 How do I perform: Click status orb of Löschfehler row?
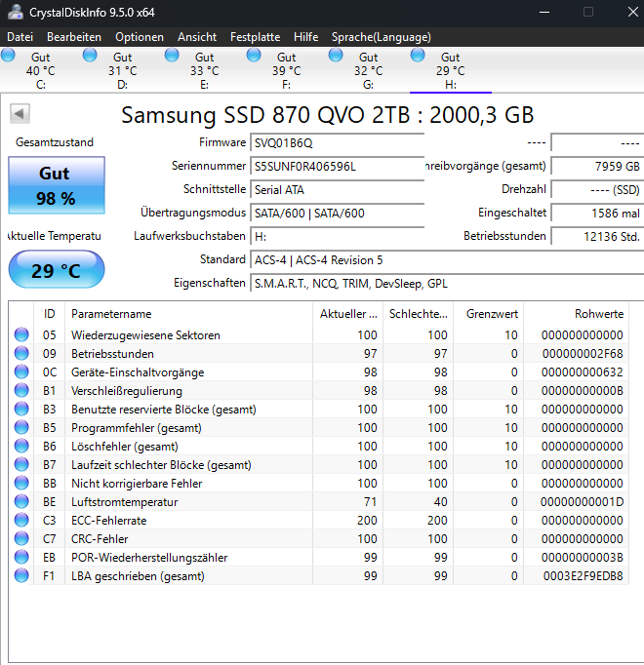[21, 446]
